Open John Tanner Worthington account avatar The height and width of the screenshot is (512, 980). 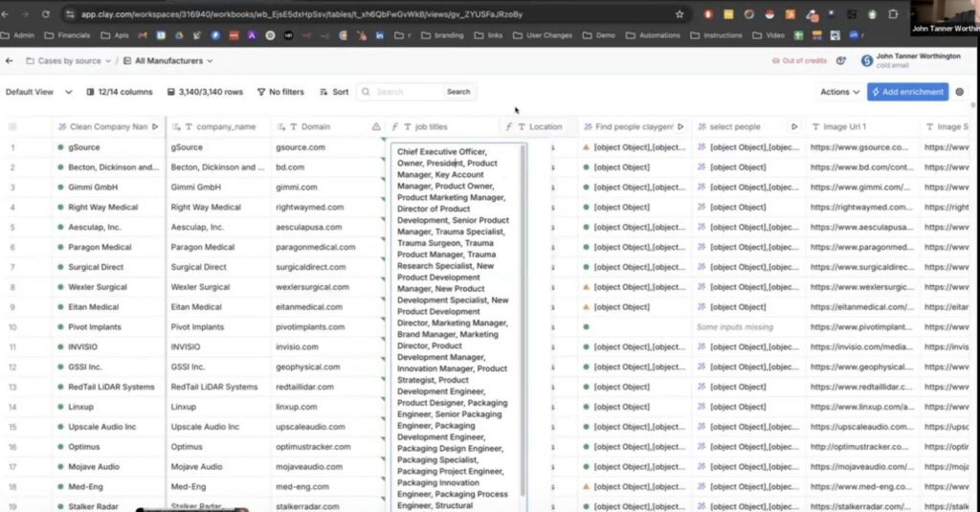click(x=866, y=60)
